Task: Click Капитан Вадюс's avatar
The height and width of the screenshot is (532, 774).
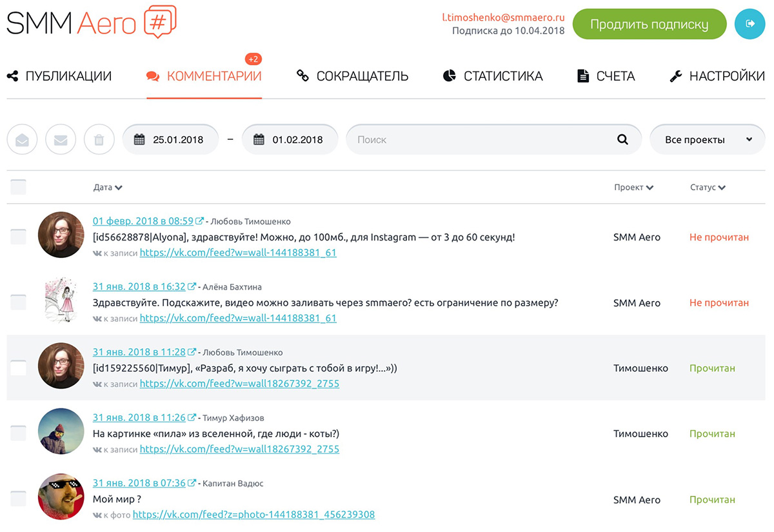Action: pyautogui.click(x=61, y=497)
